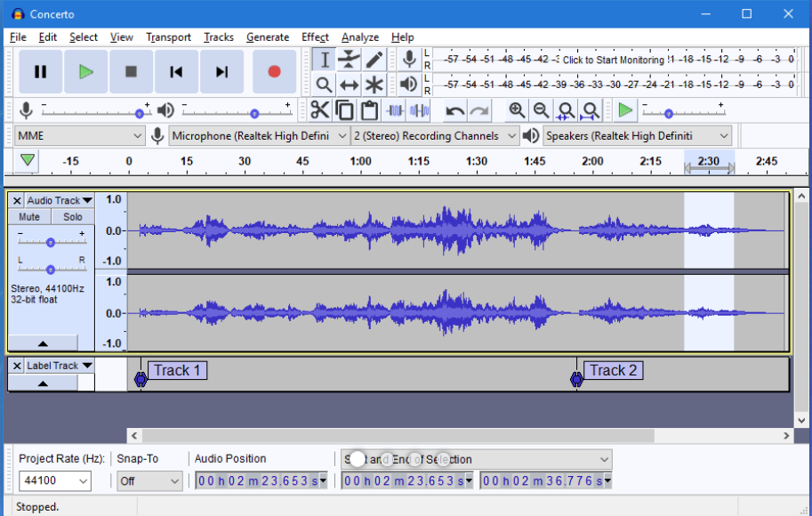Click the recording volume slider handle
Viewport: 812px width, 516px height.
[140, 114]
